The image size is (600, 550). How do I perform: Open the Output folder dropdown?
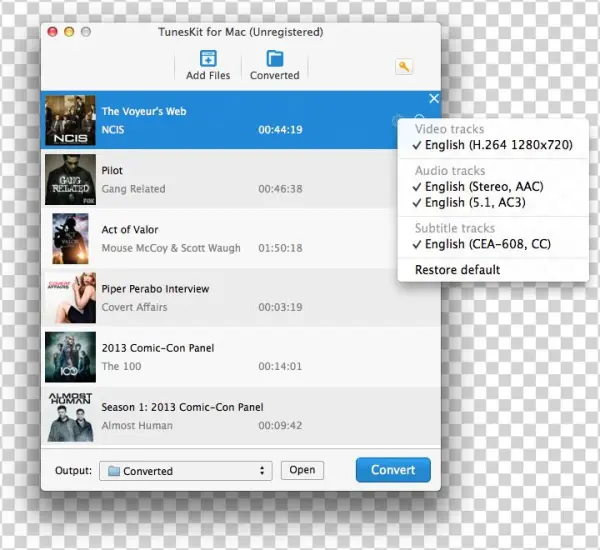pos(186,471)
